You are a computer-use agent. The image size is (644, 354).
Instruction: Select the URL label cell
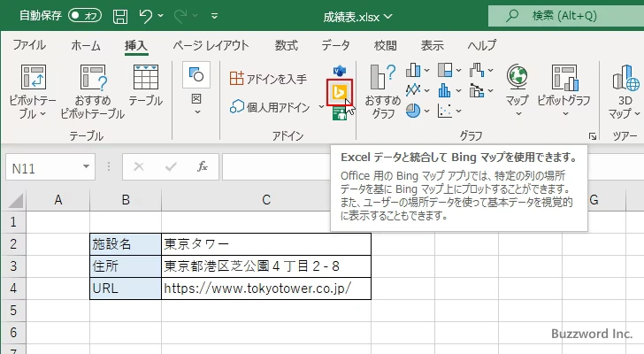[126, 289]
